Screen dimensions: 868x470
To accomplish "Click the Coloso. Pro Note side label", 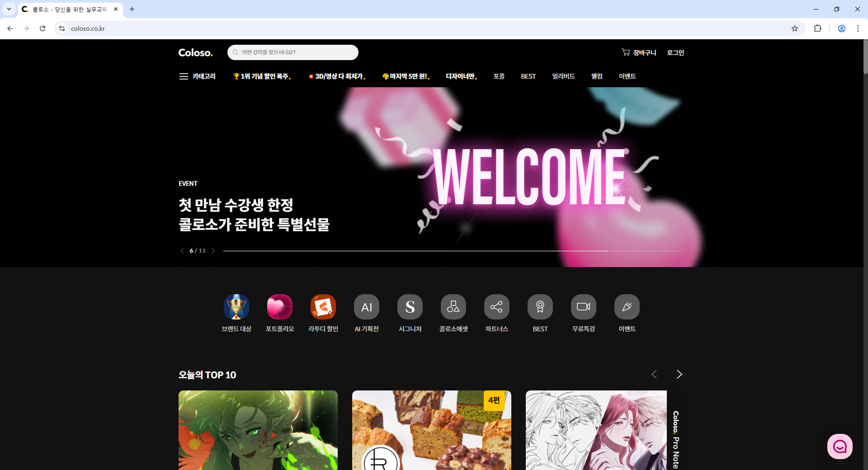I will [676, 439].
